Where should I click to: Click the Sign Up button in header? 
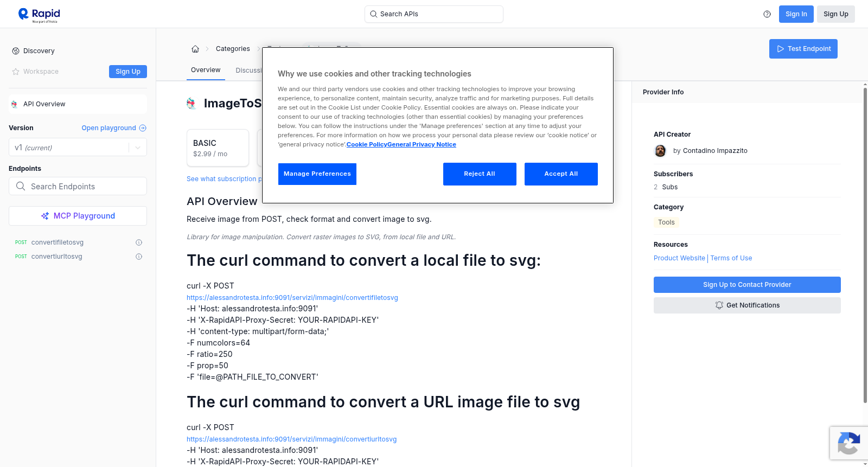pos(835,14)
